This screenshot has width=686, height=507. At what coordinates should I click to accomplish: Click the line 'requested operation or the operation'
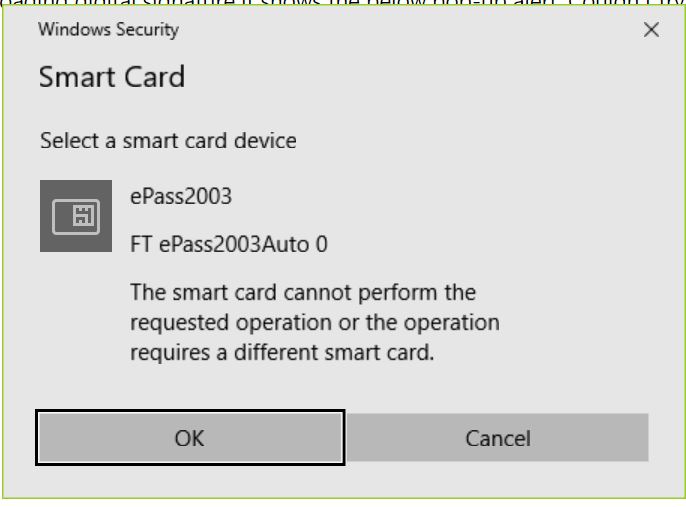315,323
